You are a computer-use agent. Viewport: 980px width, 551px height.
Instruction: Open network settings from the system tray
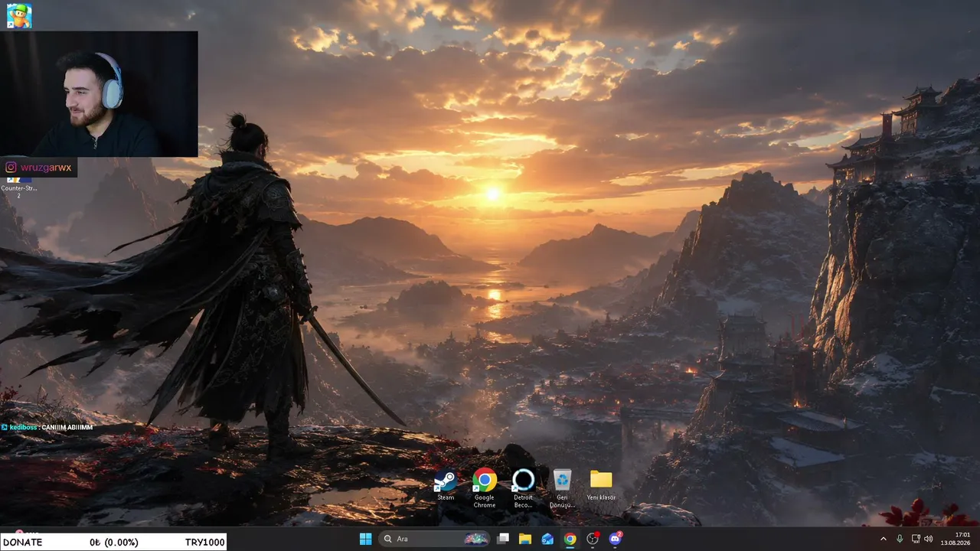pyautogui.click(x=916, y=539)
